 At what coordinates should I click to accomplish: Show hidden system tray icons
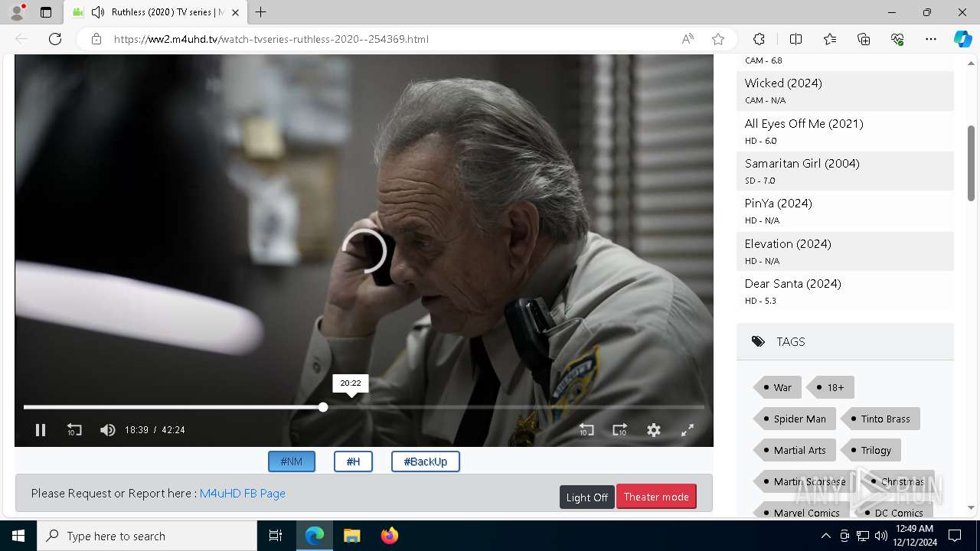[x=826, y=536]
